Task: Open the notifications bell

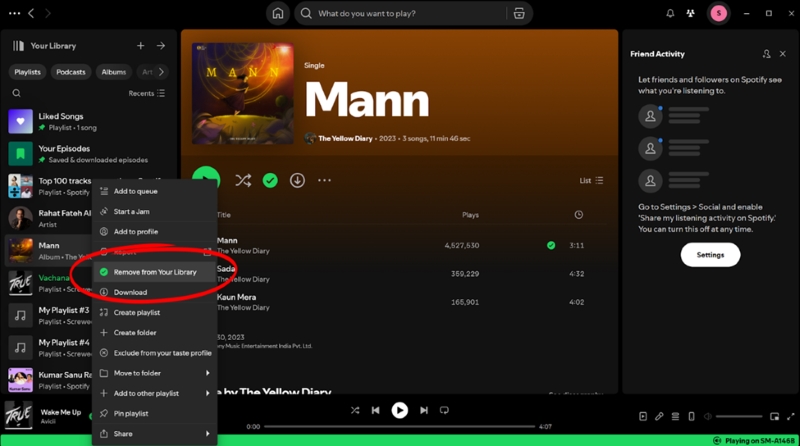Action: pos(670,14)
